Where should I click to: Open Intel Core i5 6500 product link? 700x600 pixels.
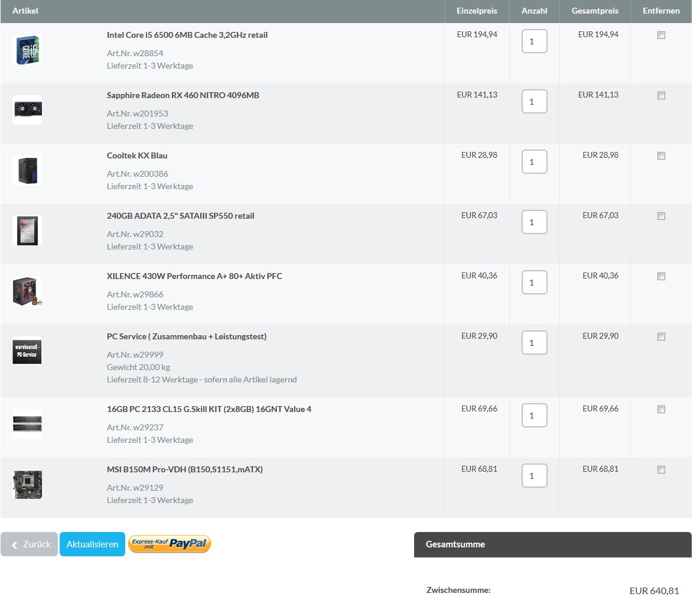(x=187, y=35)
